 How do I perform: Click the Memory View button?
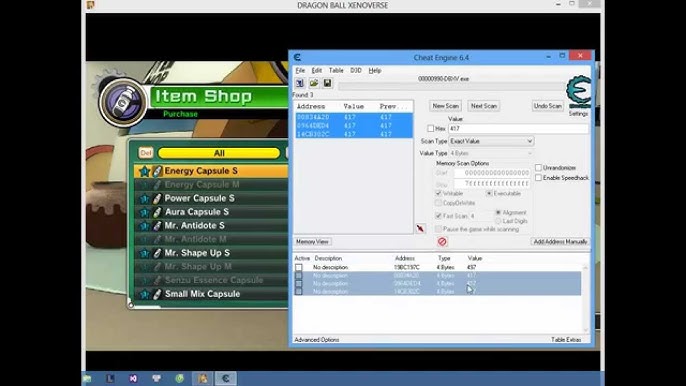[312, 242]
